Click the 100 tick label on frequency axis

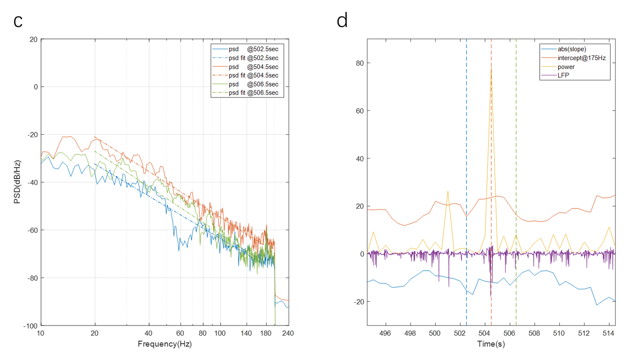coord(220,333)
